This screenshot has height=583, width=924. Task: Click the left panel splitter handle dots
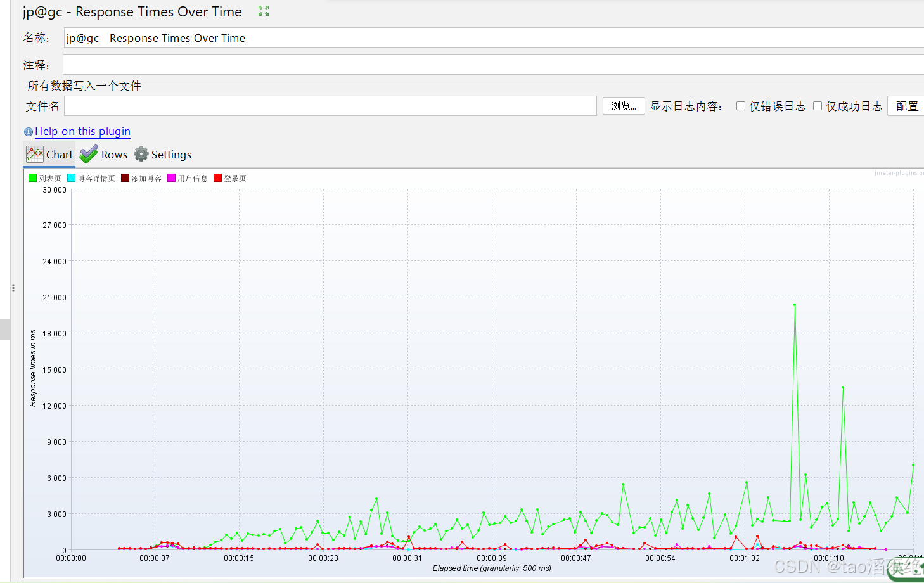click(13, 288)
